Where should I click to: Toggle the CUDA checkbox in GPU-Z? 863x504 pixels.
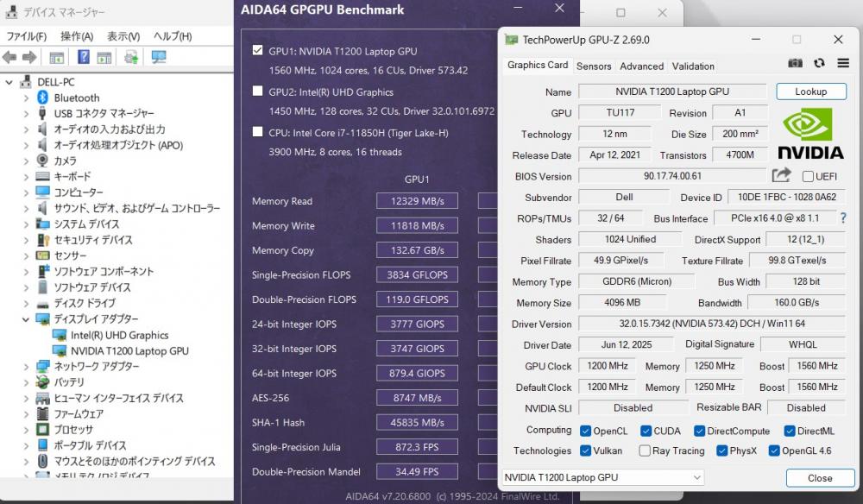pyautogui.click(x=646, y=431)
